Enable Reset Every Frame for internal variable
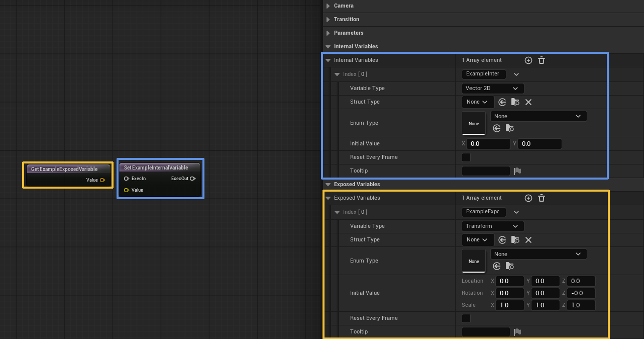Image resolution: width=644 pixels, height=339 pixels. tap(466, 157)
